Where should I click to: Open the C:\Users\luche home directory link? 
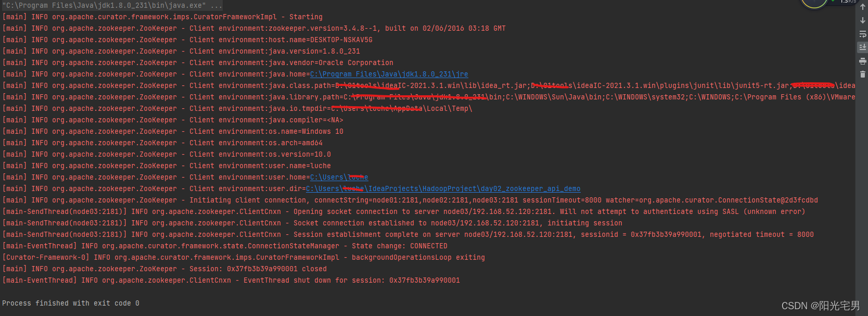[339, 177]
